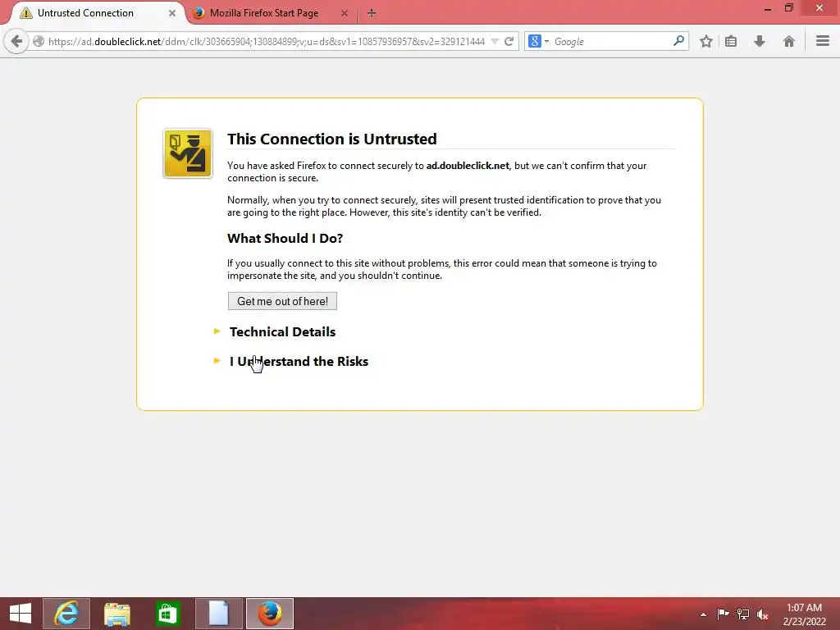The image size is (840, 630).
Task: Open network status tray icon
Action: click(742, 614)
